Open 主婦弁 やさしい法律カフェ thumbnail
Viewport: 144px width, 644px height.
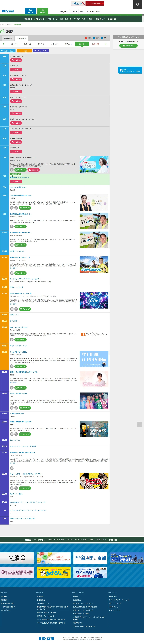tap(94, 165)
